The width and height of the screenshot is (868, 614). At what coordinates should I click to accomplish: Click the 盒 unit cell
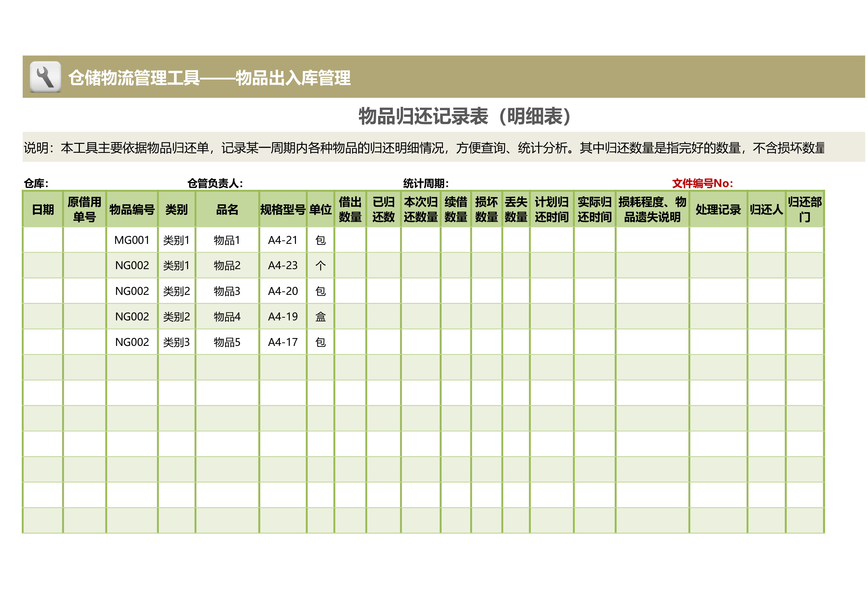tap(321, 316)
